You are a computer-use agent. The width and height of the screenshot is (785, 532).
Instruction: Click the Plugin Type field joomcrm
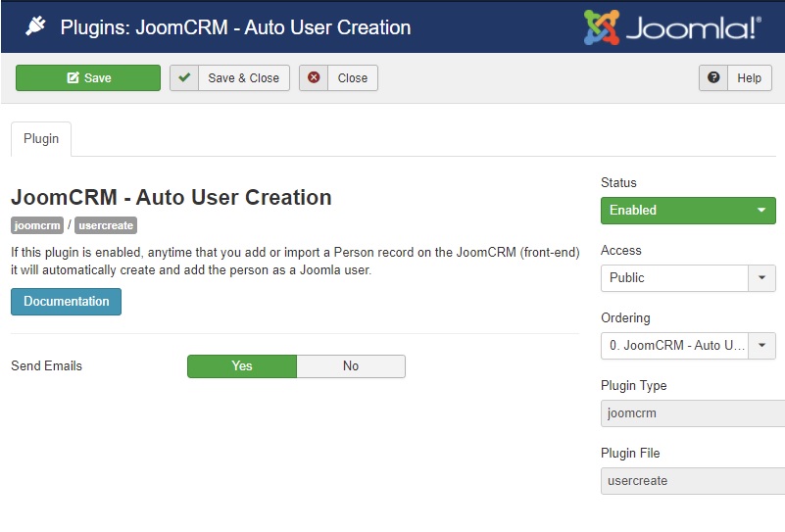[x=693, y=412]
